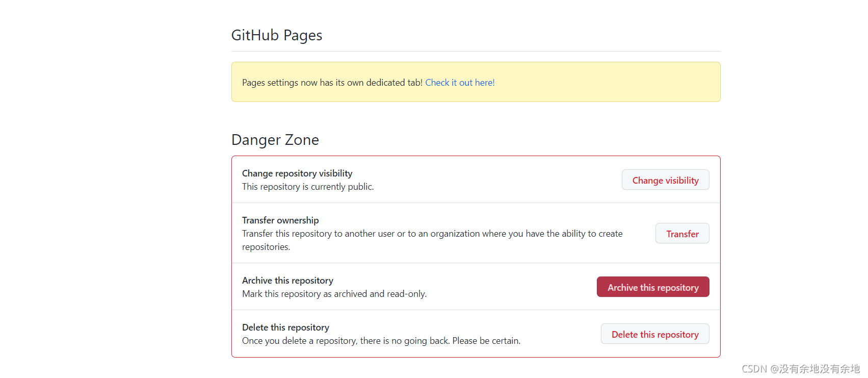Click 'This repository is currently public.' text
This screenshot has height=378, width=868.
[x=308, y=187]
